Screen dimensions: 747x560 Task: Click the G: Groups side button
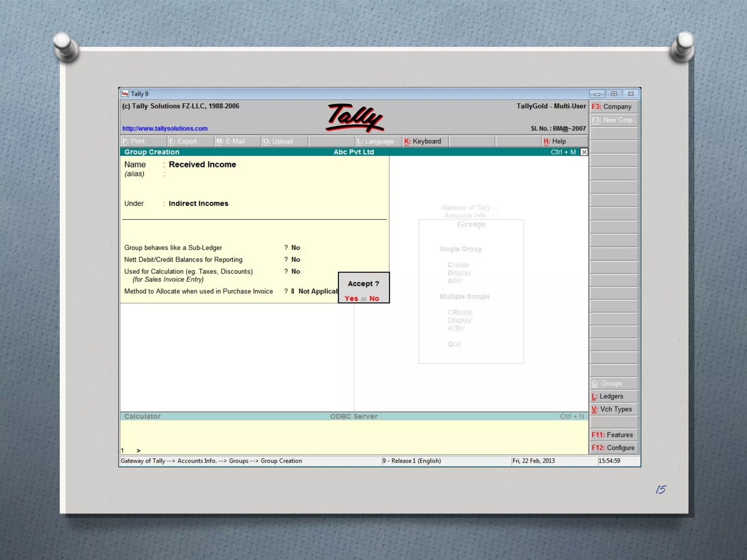coord(614,384)
